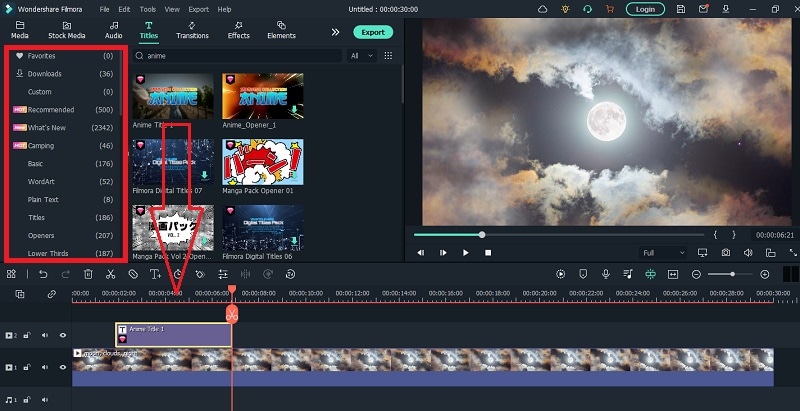Screen dimensions: 800x411
Task: Select the Manga Pack Opener 01 thumbnail
Action: tap(263, 162)
